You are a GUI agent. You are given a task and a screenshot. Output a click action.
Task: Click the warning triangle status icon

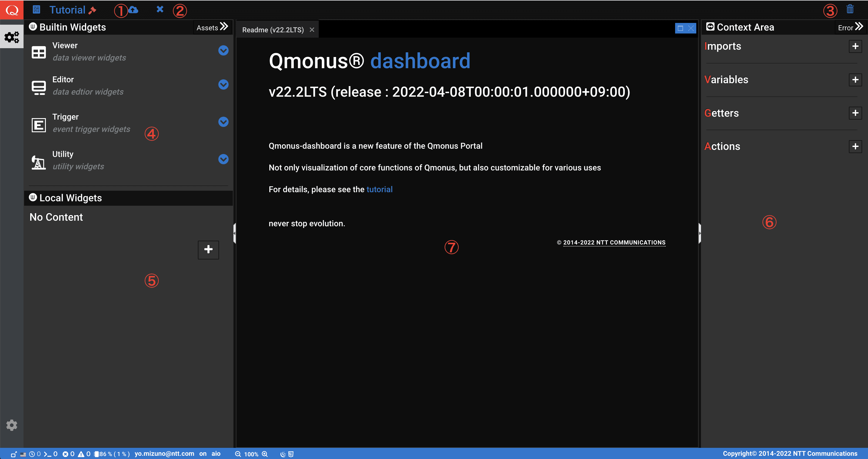tap(81, 454)
